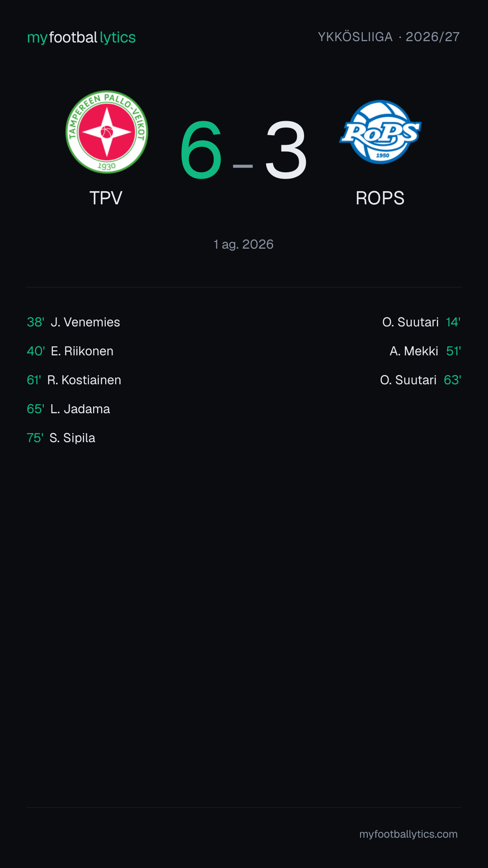Select scorer L. Jadama

tap(80, 409)
